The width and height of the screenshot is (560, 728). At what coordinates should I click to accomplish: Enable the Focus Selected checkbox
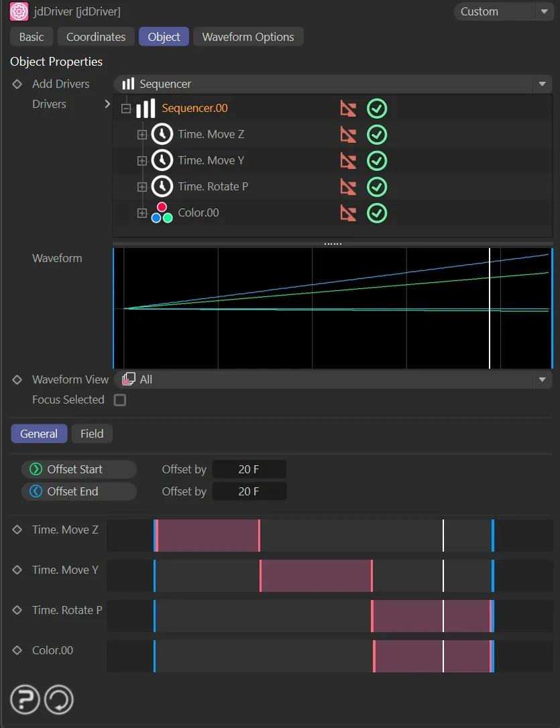click(x=121, y=400)
